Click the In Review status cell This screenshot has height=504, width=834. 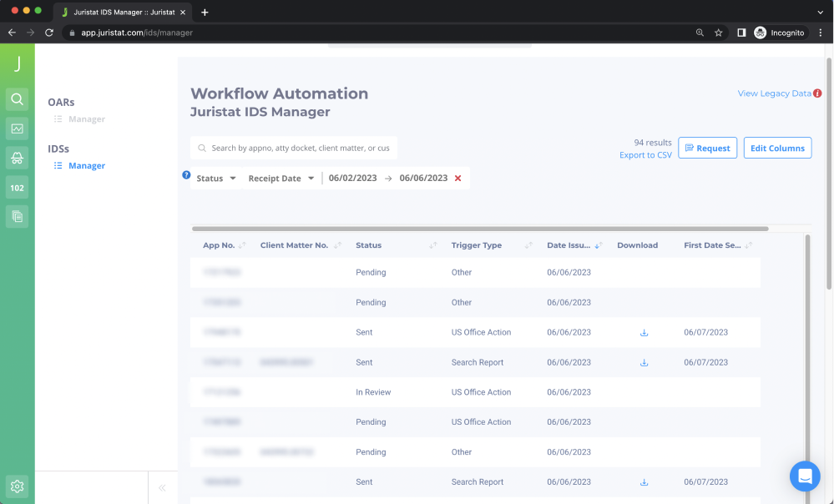(373, 392)
